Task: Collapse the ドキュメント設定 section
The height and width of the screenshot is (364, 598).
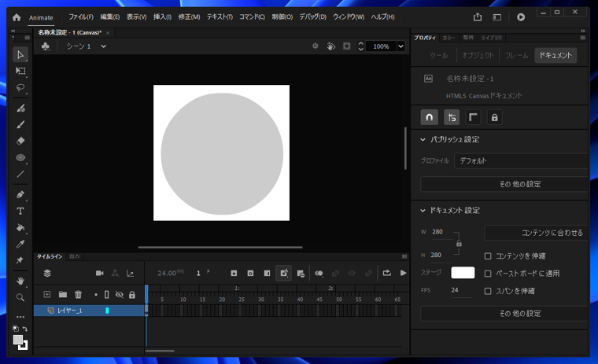Action: click(423, 211)
